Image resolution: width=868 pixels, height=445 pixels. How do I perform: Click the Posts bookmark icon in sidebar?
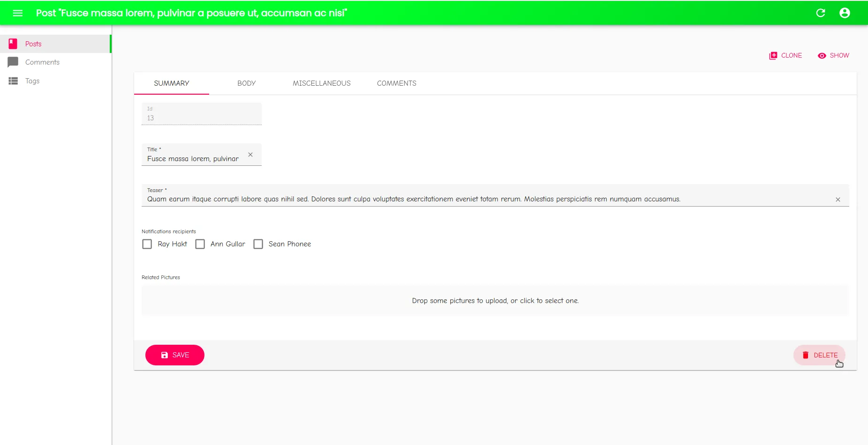click(13, 44)
